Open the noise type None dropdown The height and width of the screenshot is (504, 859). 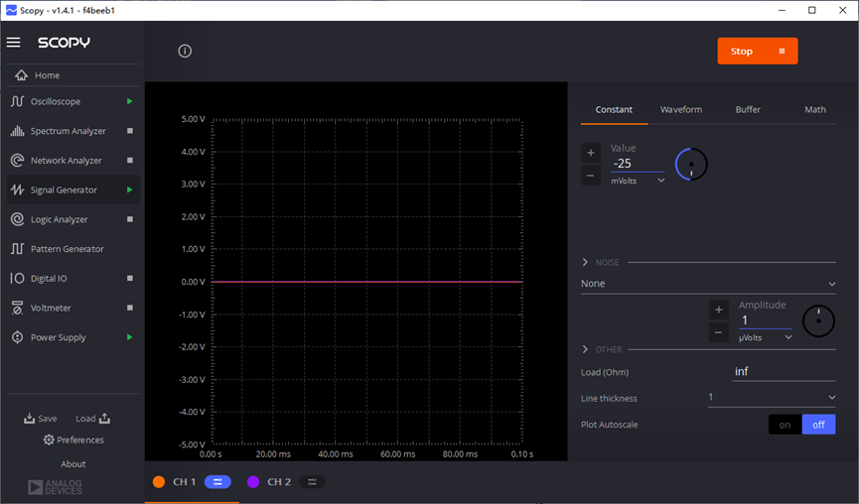[708, 284]
